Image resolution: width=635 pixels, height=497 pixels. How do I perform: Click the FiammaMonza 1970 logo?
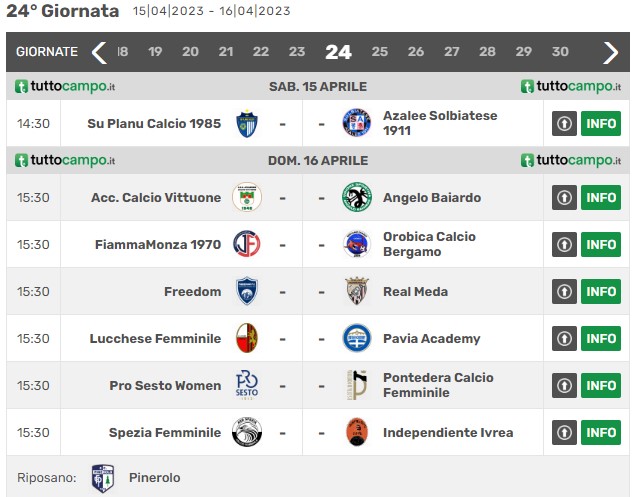click(x=247, y=244)
